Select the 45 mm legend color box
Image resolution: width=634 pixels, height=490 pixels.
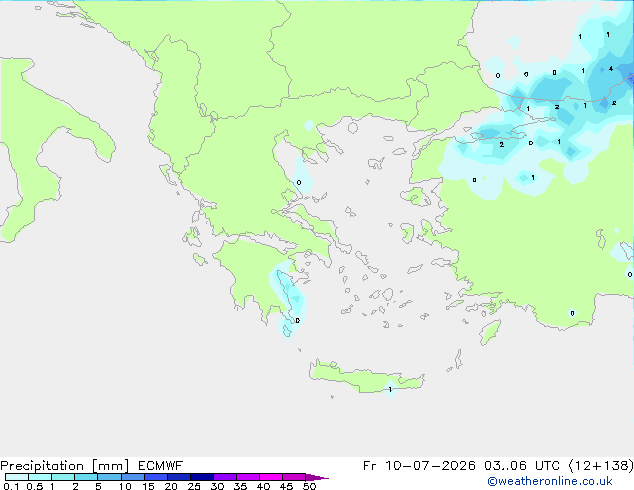click(x=294, y=477)
